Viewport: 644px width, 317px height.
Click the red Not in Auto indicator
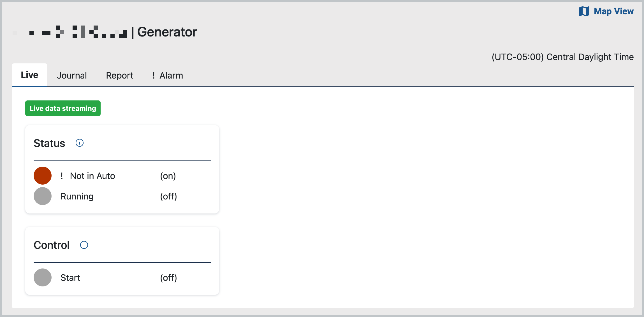click(43, 176)
